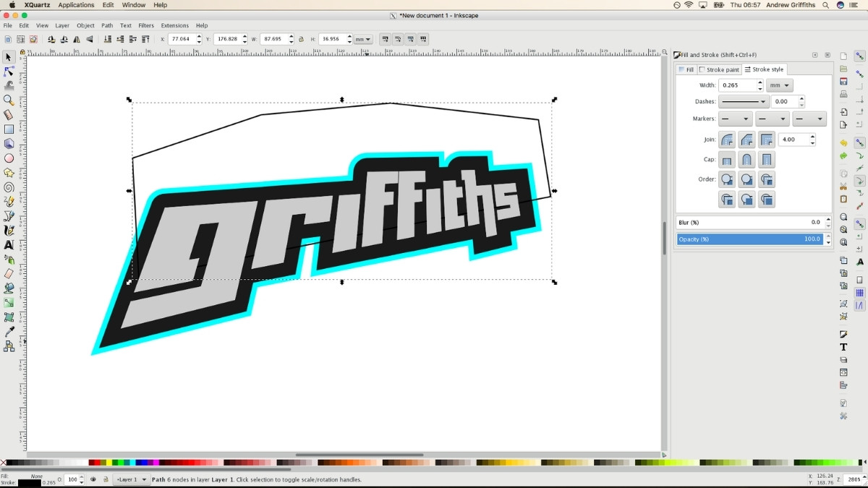Screen dimensions: 868x488
Task: Select the Node editor tool
Action: coord(9,72)
